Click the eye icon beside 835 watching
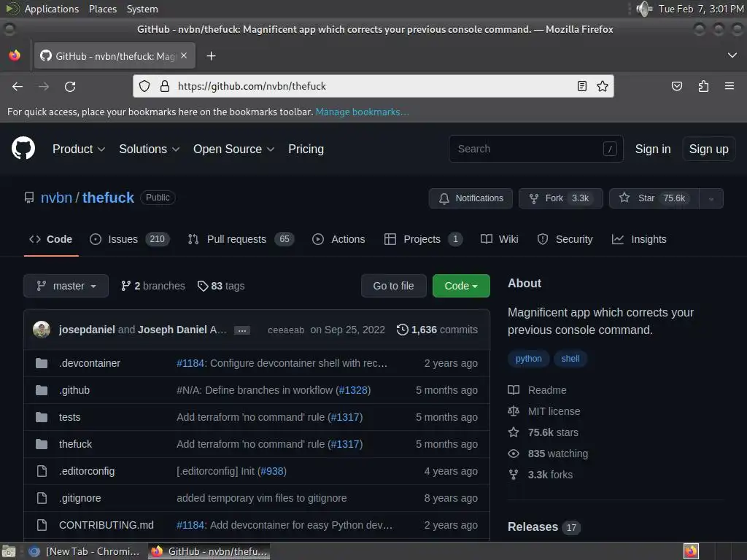The width and height of the screenshot is (747, 560). pos(514,454)
